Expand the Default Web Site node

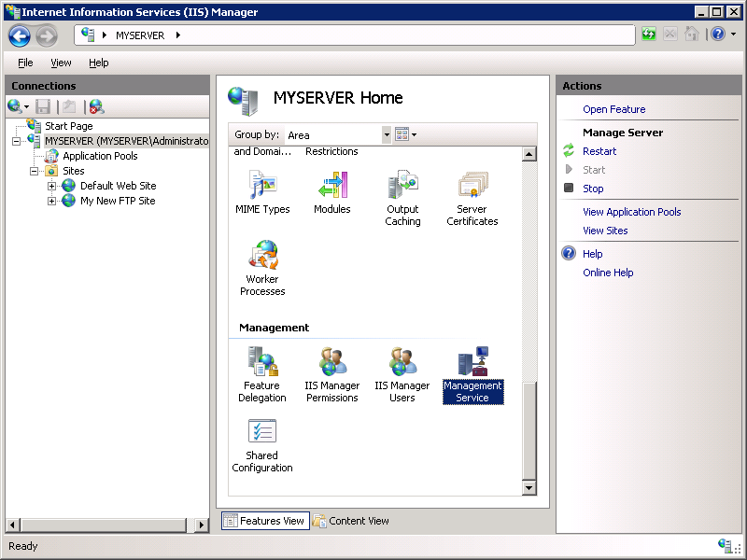tap(52, 185)
